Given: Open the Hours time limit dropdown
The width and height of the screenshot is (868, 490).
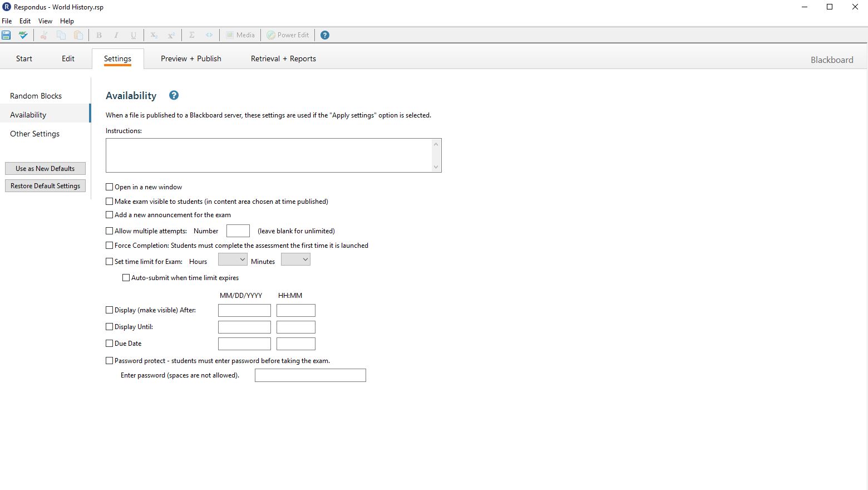Looking at the screenshot, I should click(x=233, y=259).
